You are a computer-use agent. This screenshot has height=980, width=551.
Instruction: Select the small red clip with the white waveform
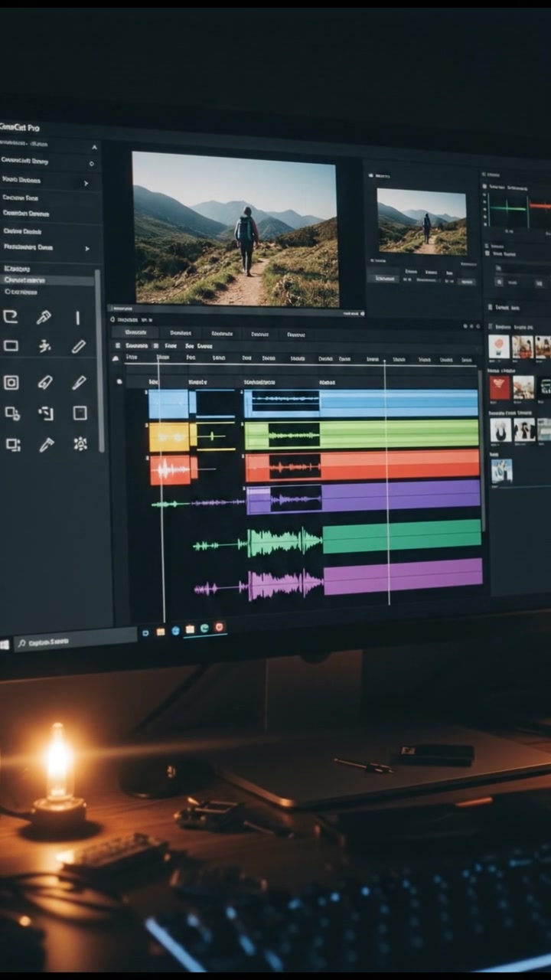[x=171, y=470]
